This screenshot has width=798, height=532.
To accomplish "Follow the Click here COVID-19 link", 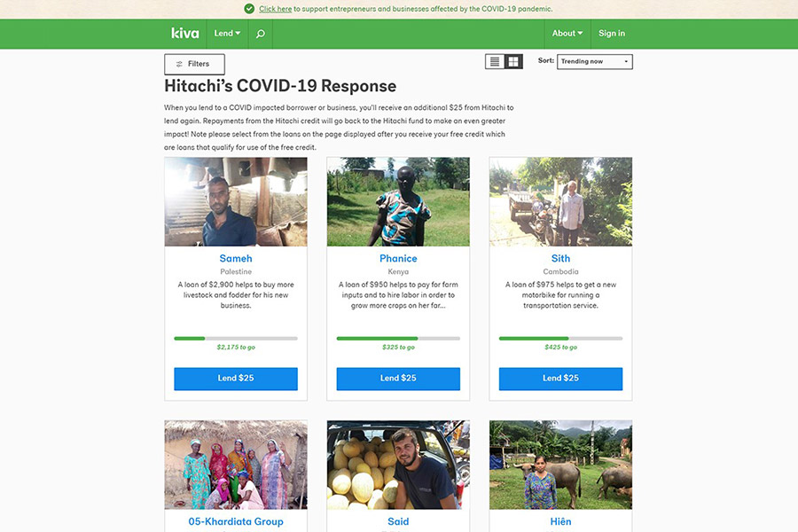I will pos(276,9).
